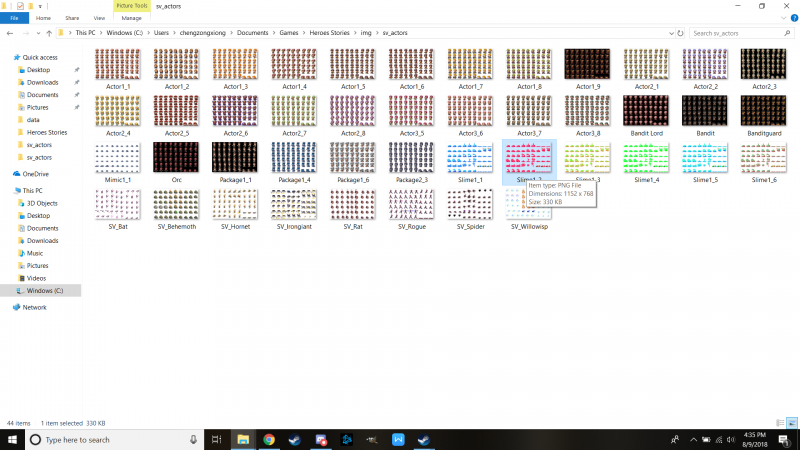Open the data folder in sidebar
The width and height of the screenshot is (800, 450).
point(33,120)
